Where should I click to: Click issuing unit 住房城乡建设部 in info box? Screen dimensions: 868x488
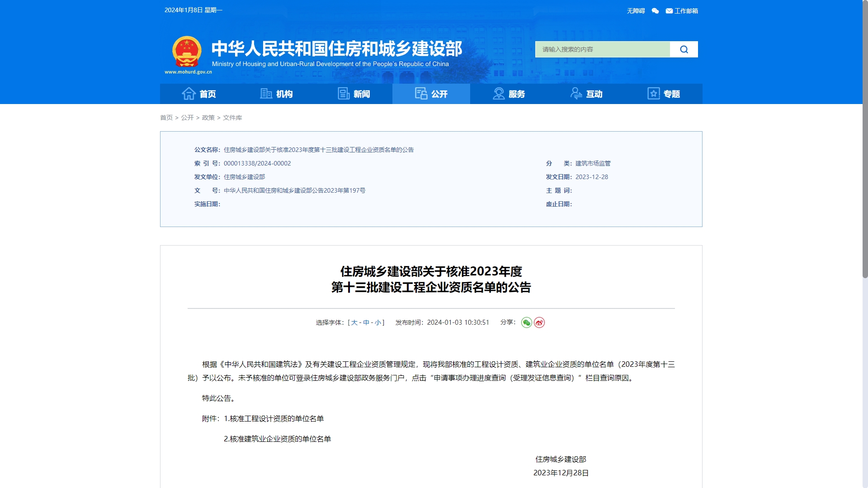(245, 177)
